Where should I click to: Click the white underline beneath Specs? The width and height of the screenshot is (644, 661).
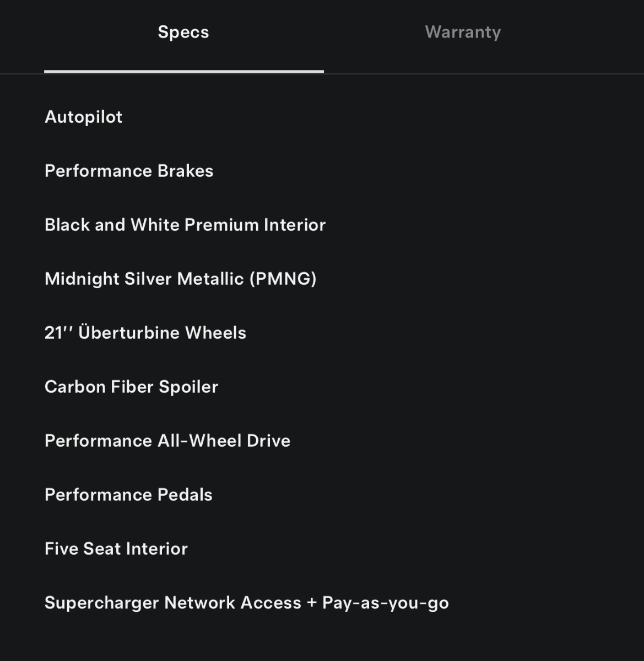pyautogui.click(x=184, y=72)
